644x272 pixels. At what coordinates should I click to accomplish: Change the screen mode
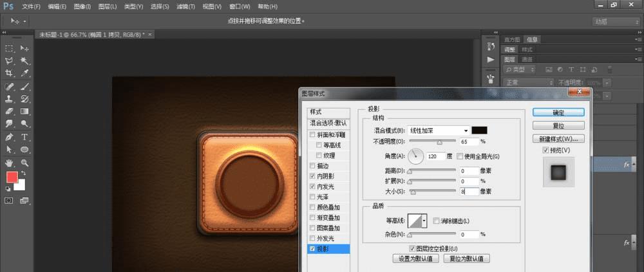point(24,201)
